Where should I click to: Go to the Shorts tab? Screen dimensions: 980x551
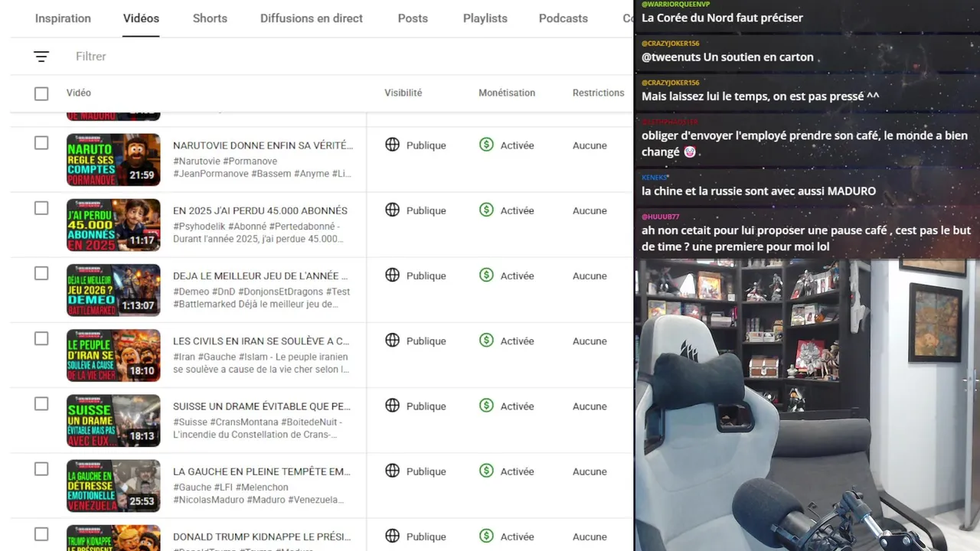click(x=210, y=18)
